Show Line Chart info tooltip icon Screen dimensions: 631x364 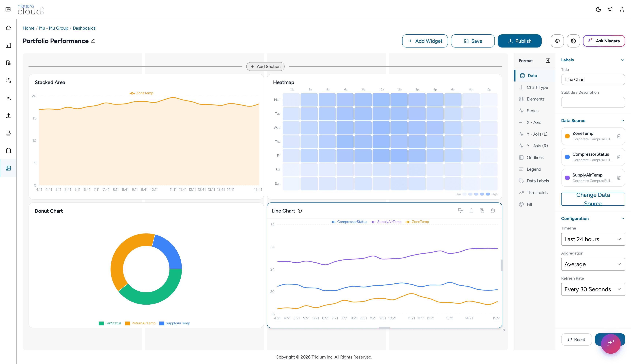[300, 211]
